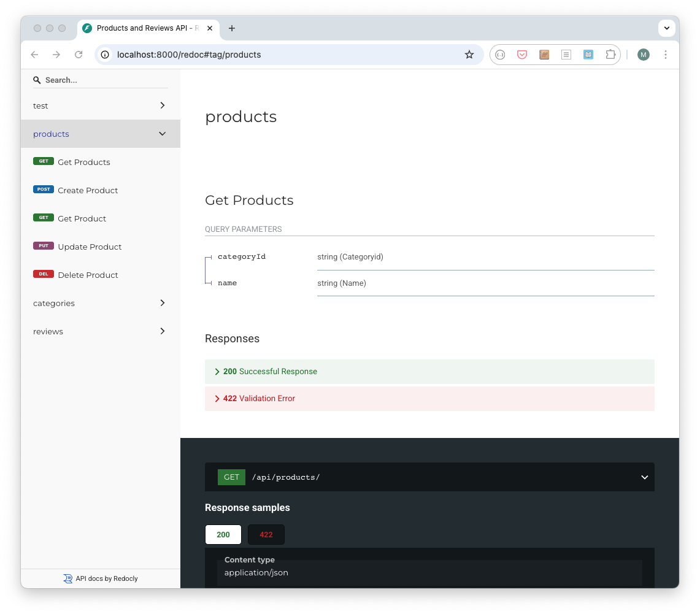
Task: Click the Pocket extension icon
Action: tap(522, 55)
